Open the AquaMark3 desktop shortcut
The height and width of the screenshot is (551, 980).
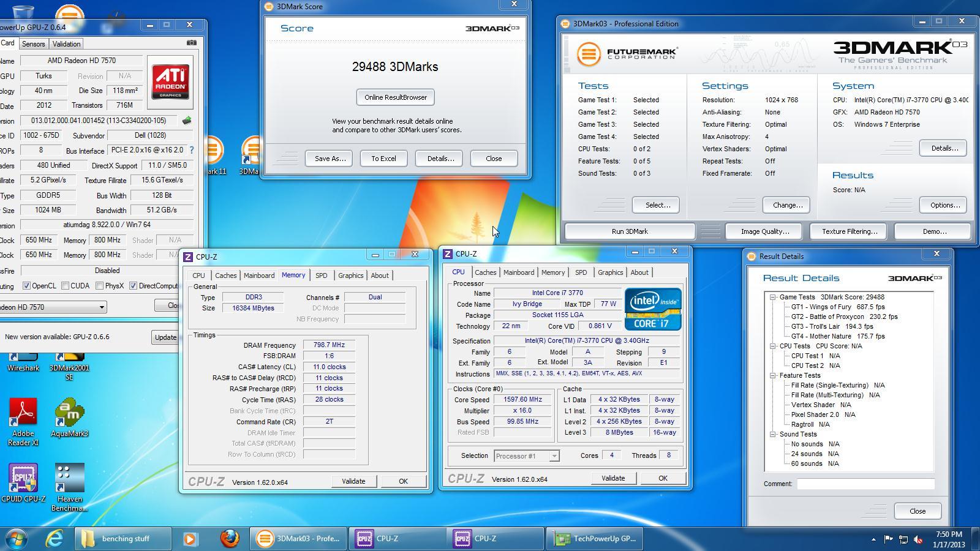(69, 418)
